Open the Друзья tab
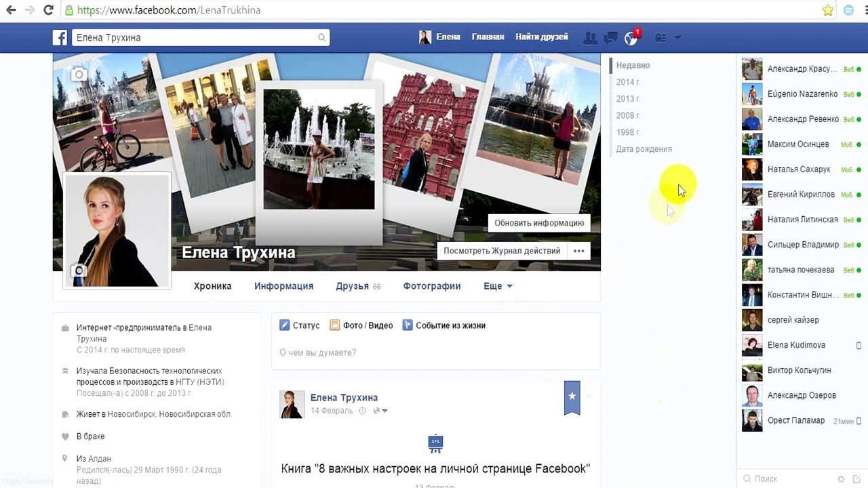The image size is (868, 488). coord(358,286)
